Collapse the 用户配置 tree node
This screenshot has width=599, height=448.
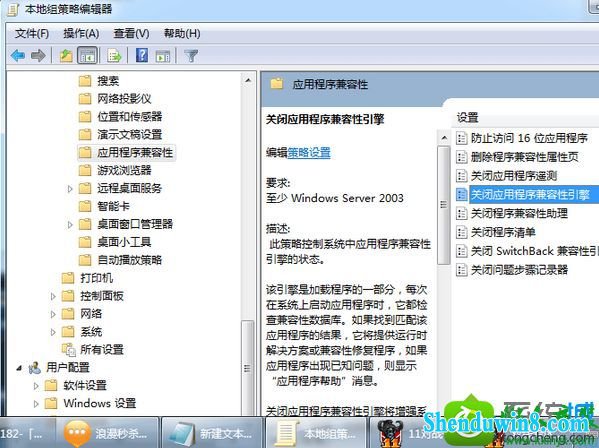(19, 368)
